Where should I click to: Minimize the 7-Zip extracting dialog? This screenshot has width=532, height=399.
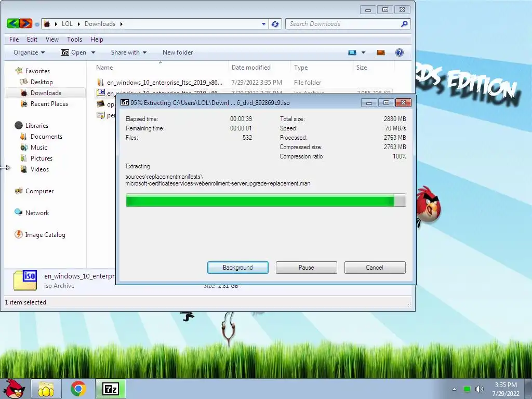pyautogui.click(x=369, y=102)
